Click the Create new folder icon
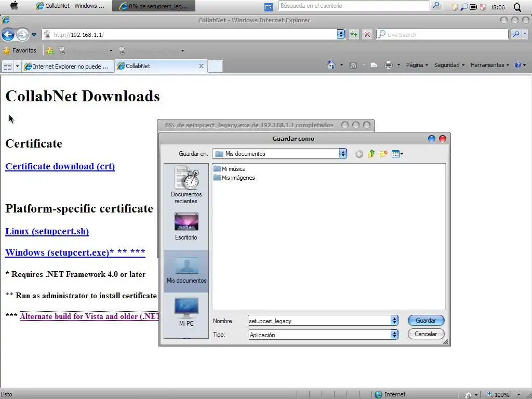The height and width of the screenshot is (399, 532). pyautogui.click(x=383, y=154)
